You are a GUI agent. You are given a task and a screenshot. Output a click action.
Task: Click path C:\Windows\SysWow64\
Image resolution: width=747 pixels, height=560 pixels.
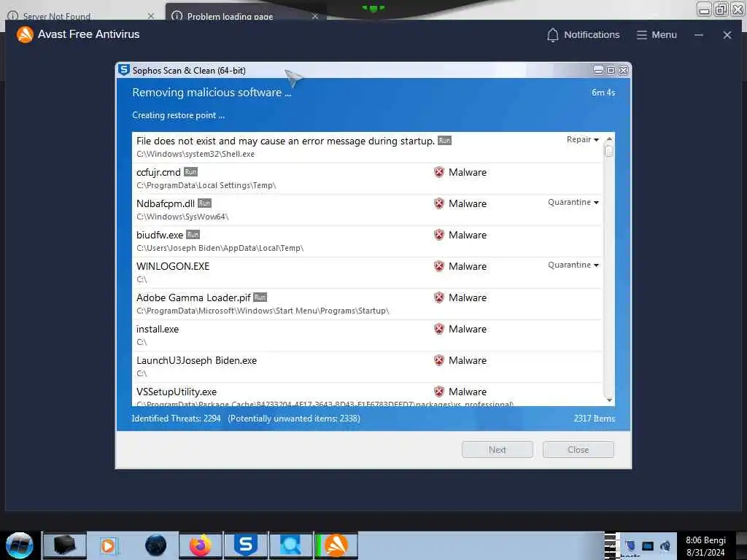pyautogui.click(x=182, y=217)
